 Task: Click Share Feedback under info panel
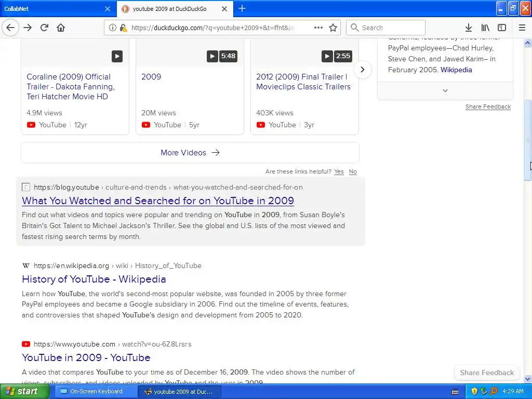[x=488, y=107]
